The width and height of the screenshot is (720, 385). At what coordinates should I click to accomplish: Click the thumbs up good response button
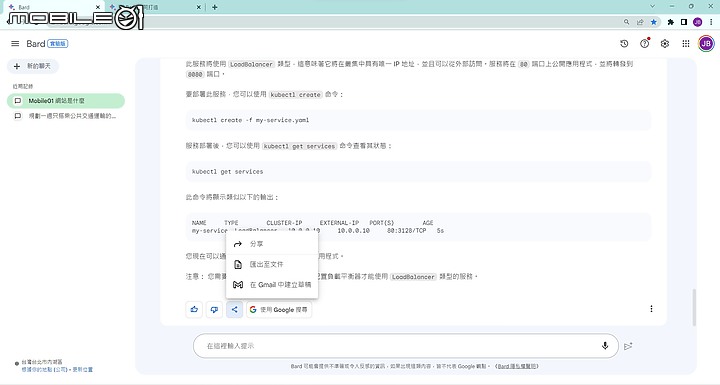click(x=194, y=309)
